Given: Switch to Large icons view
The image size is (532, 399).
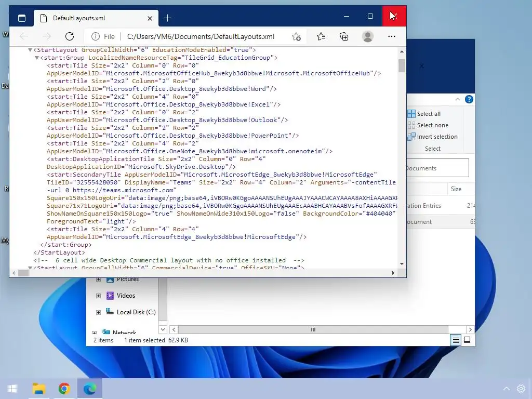Looking at the screenshot, I should point(467,340).
